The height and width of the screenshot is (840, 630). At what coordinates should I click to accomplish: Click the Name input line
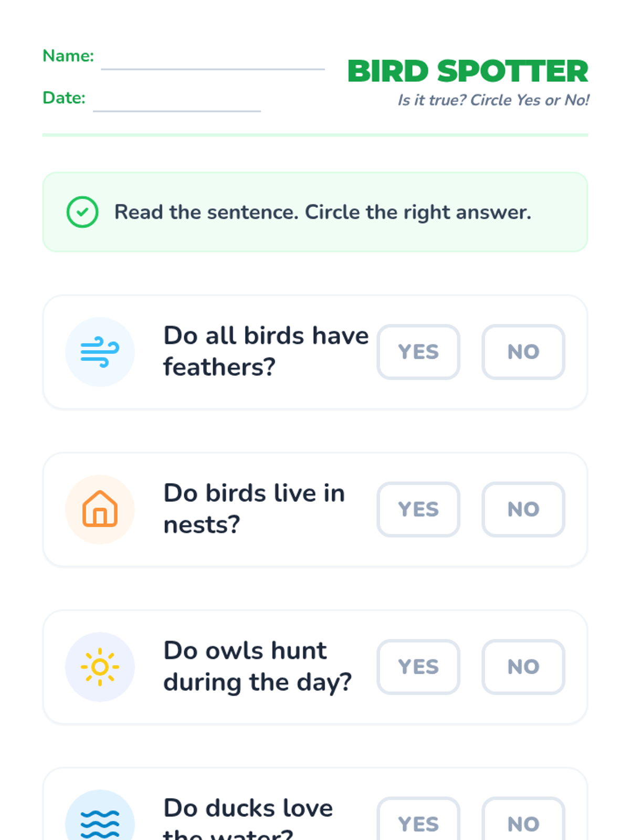point(213,62)
